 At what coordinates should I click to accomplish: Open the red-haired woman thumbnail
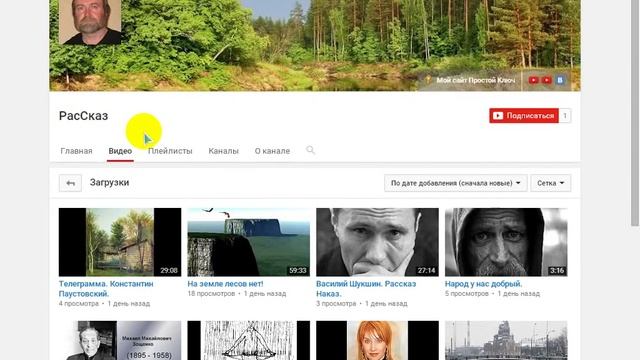(378, 340)
